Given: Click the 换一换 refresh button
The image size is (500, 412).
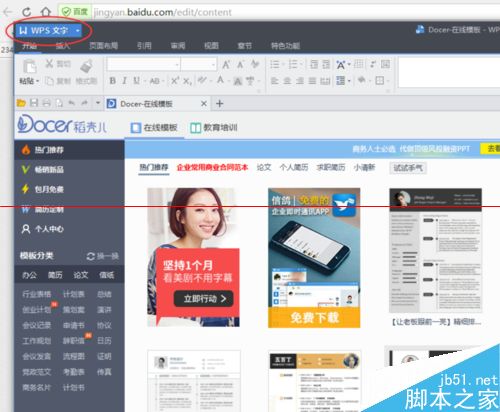Looking at the screenshot, I should tap(103, 256).
